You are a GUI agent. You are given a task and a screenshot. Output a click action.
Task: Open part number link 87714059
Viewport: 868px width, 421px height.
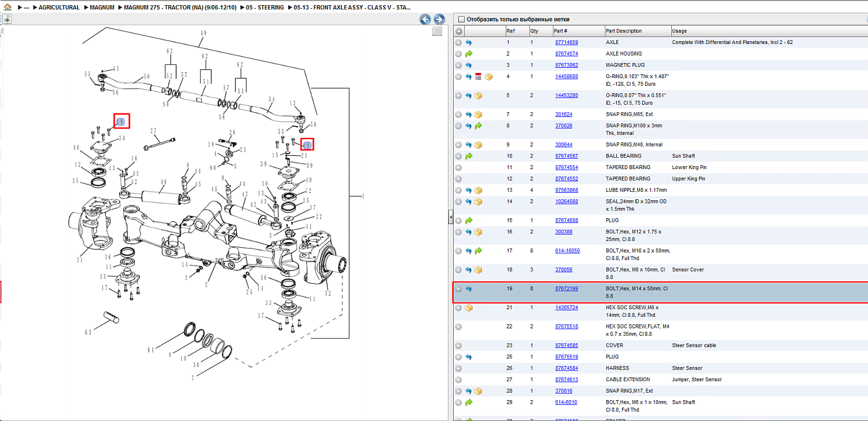click(x=567, y=42)
